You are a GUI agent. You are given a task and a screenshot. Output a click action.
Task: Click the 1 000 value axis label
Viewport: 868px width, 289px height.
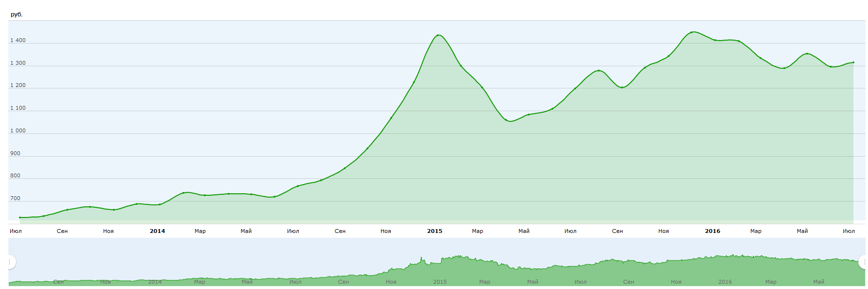click(18, 131)
